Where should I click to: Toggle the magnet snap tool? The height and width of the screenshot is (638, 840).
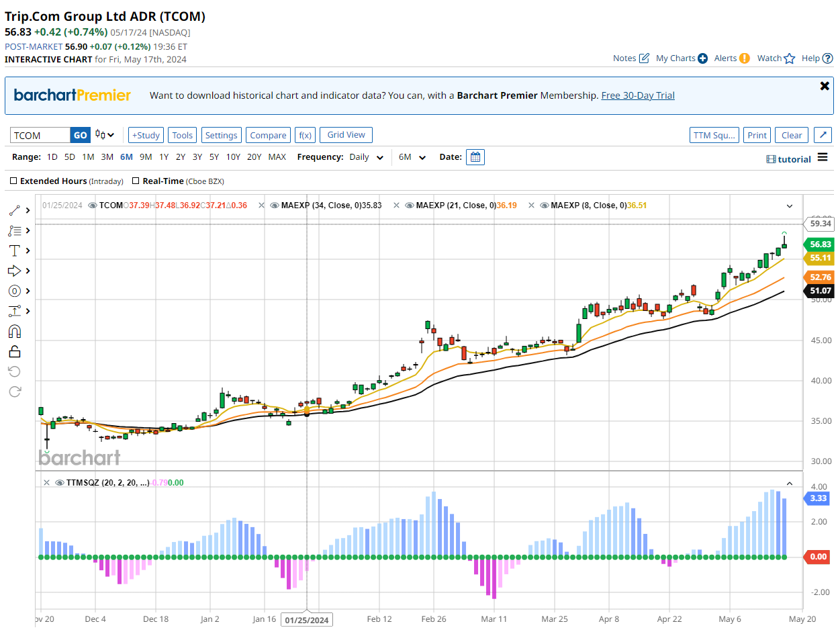[14, 331]
